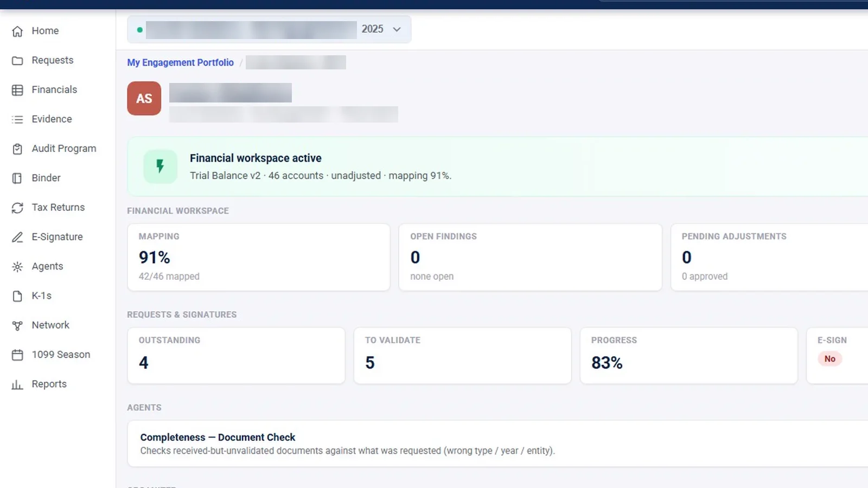Click the Agents sun-shaped icon
This screenshot has height=488, width=868.
(17, 267)
